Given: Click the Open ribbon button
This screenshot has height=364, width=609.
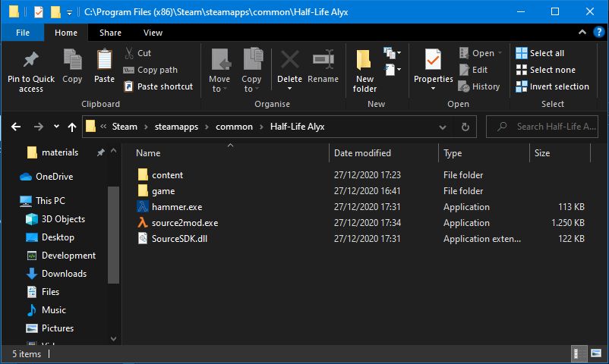Looking at the screenshot, I should [481, 53].
